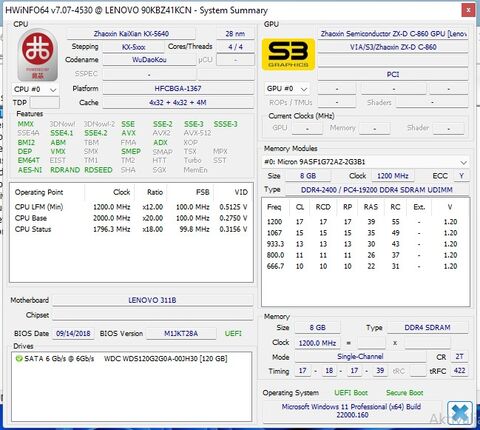Close the System Summary window
The image size is (480, 430).
coord(468,10)
